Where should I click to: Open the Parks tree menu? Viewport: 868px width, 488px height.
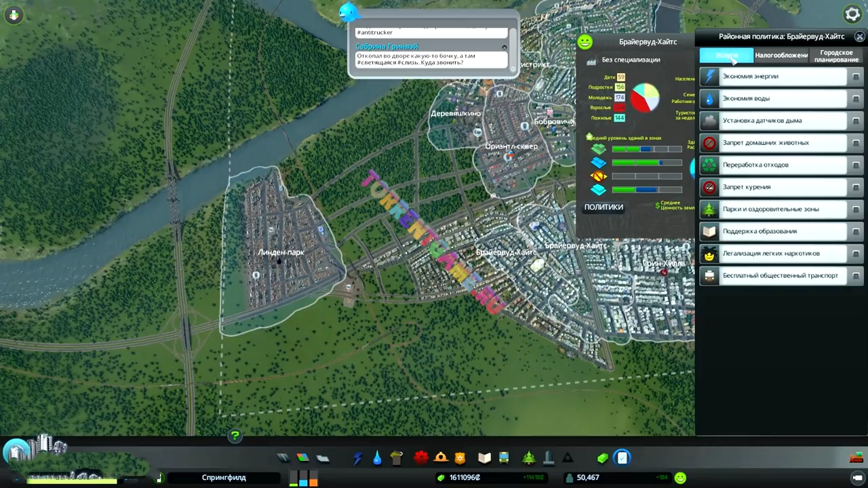pyautogui.click(x=529, y=458)
